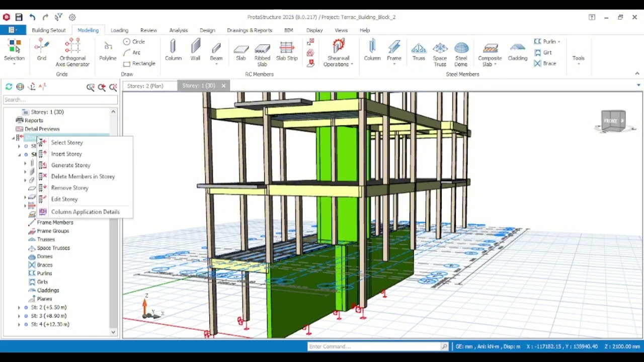Select the Beam tool
Image resolution: width=644 pixels, height=362 pixels.
[216, 51]
